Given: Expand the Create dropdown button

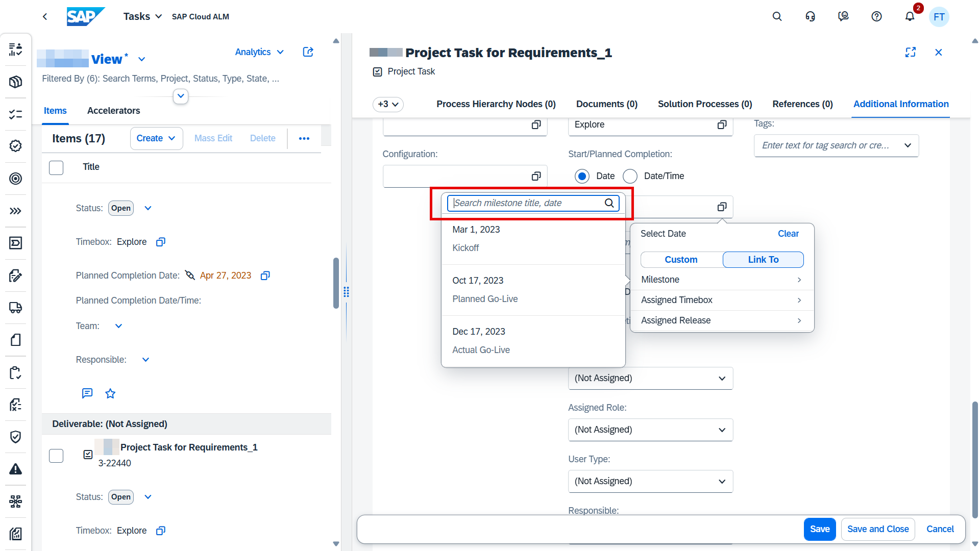Looking at the screenshot, I should click(156, 138).
